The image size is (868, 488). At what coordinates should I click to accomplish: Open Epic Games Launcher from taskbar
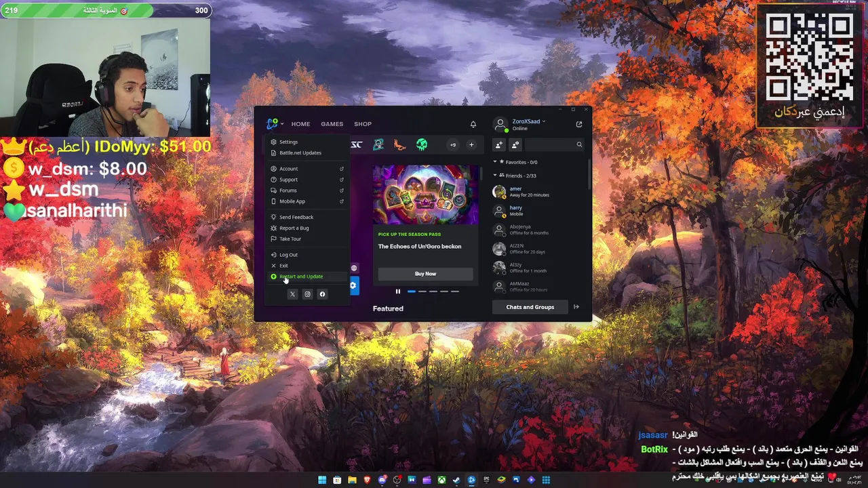[x=486, y=480]
